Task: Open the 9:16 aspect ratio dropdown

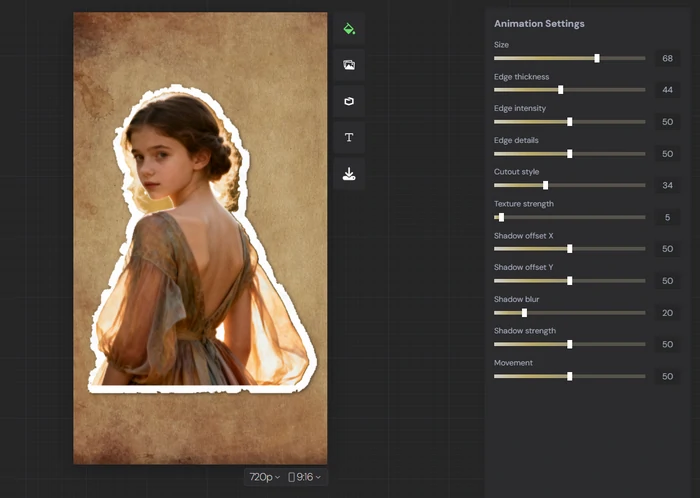Action: coord(304,477)
